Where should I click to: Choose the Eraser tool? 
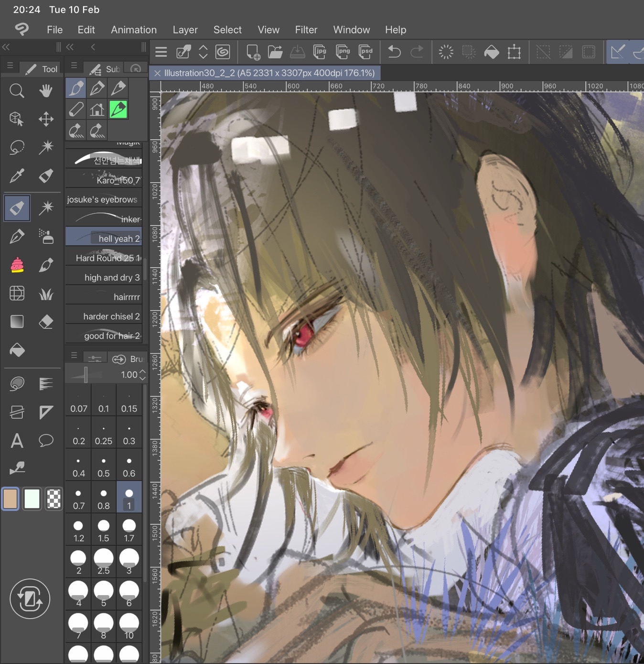[x=46, y=322]
